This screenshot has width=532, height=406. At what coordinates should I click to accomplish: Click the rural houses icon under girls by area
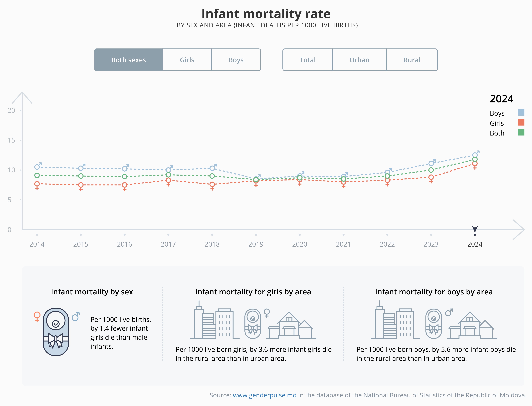[x=291, y=326]
